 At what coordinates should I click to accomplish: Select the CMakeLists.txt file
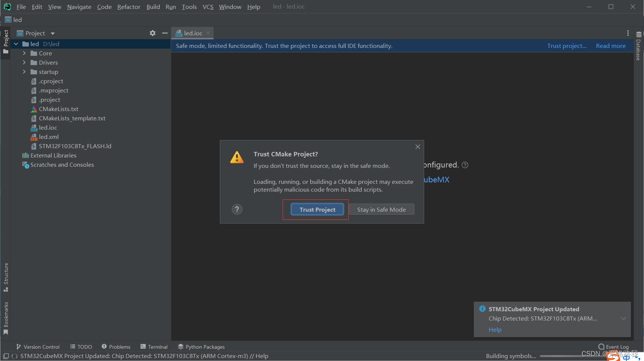(x=59, y=109)
